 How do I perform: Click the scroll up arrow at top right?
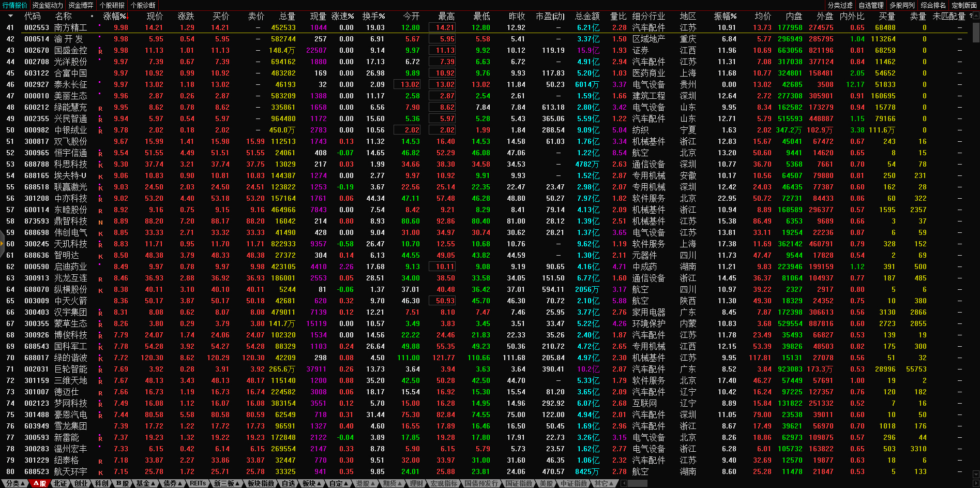[x=976, y=16]
